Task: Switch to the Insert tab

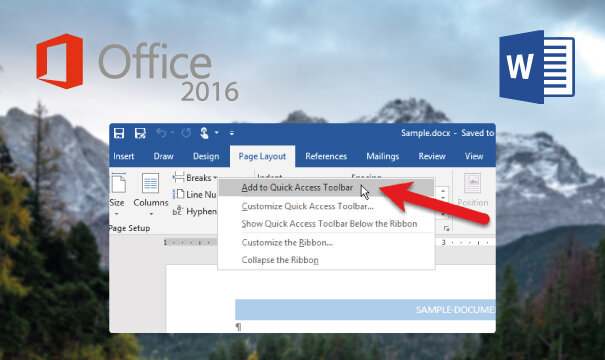Action: [x=123, y=156]
